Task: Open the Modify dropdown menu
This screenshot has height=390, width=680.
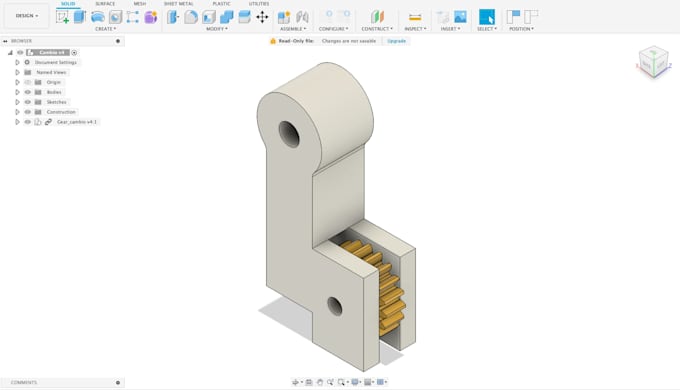Action: tap(217, 29)
